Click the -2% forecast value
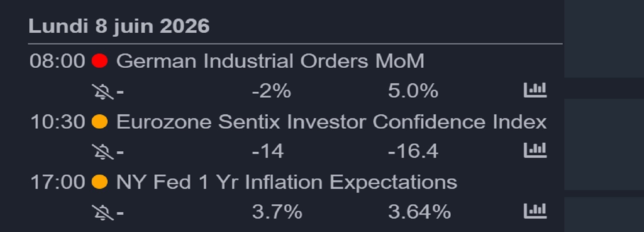The width and height of the screenshot is (644, 232). [271, 91]
